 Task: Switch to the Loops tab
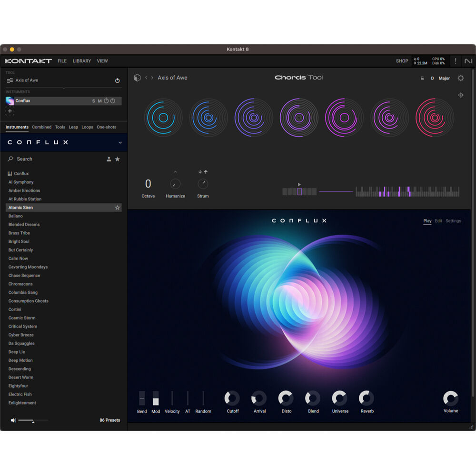pos(87,127)
